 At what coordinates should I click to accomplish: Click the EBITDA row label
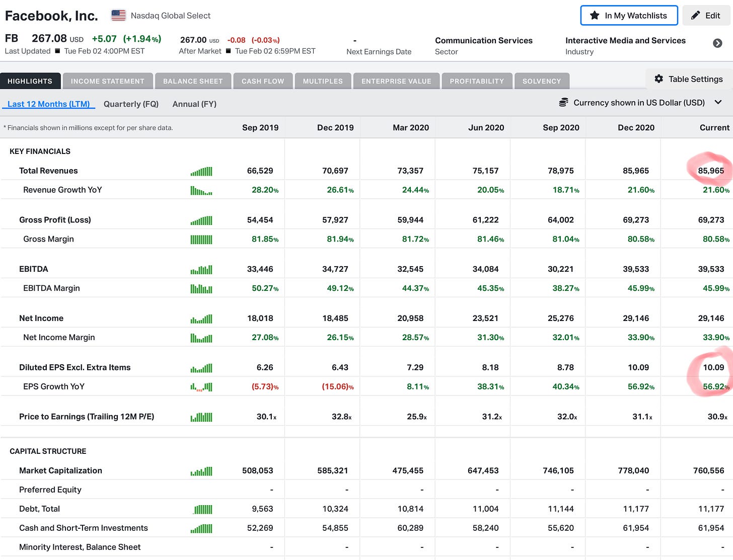coord(34,269)
